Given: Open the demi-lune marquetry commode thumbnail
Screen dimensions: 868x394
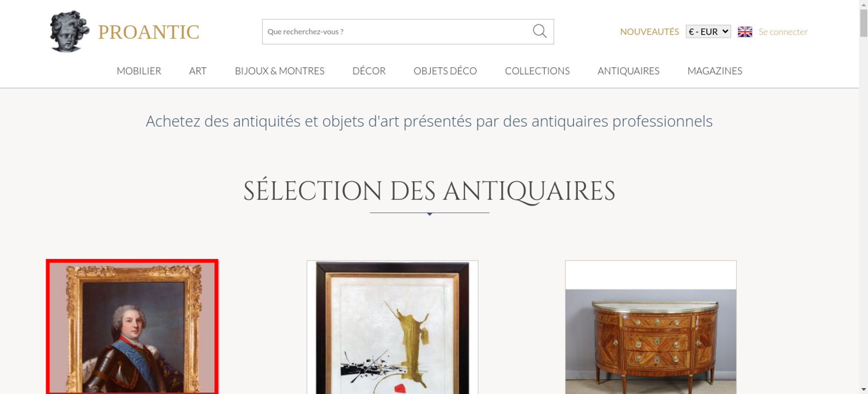Looking at the screenshot, I should (x=651, y=327).
